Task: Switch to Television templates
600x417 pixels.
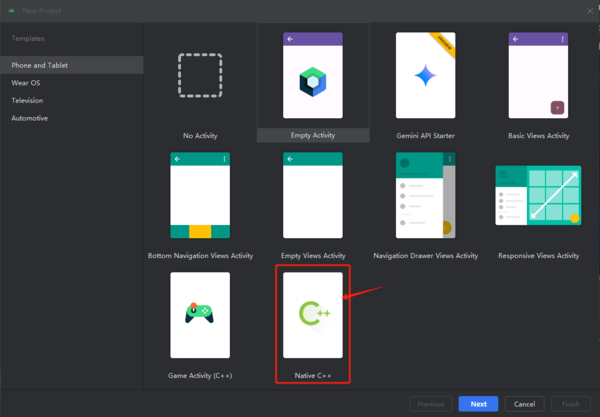Action: pyautogui.click(x=27, y=101)
